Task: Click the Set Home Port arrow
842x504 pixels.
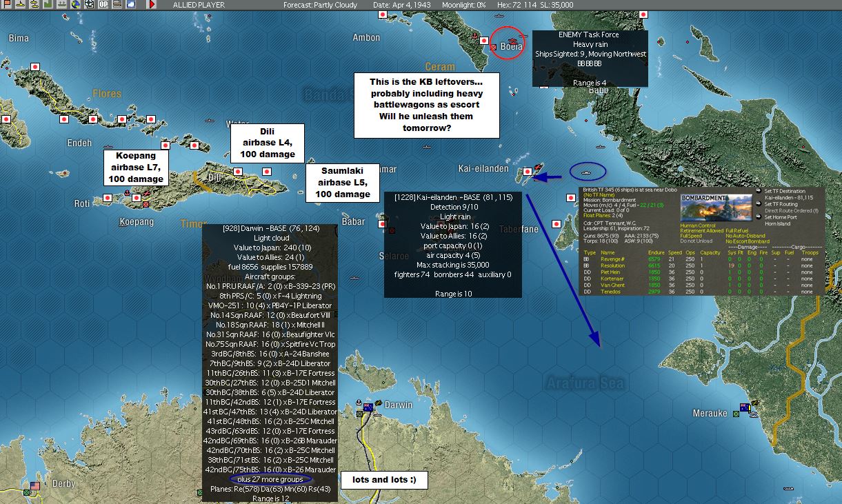Action: click(759, 217)
